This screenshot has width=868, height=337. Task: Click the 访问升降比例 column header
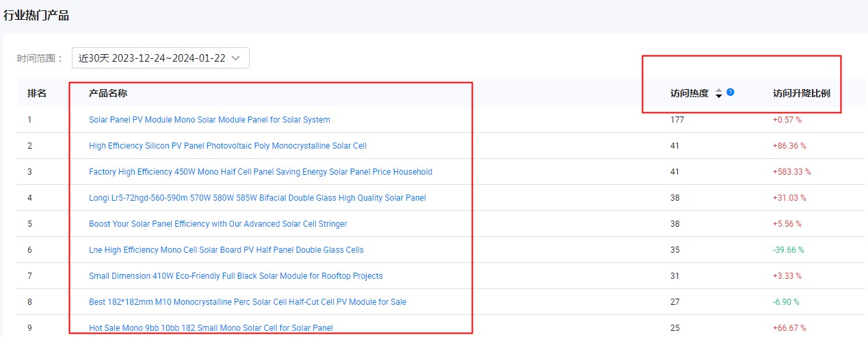pos(801,93)
